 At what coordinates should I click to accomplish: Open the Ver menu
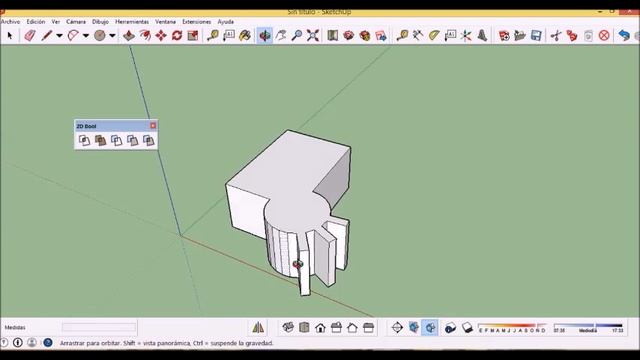(x=56, y=22)
